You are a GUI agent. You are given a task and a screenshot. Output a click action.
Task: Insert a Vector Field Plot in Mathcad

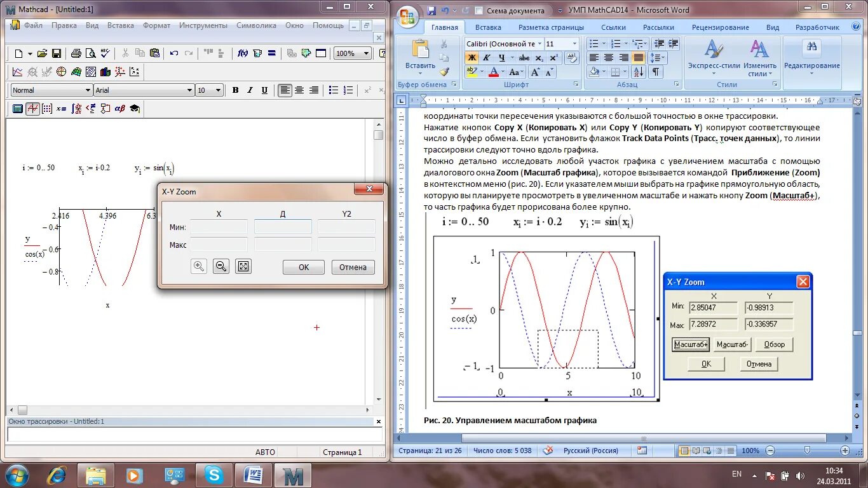point(134,72)
